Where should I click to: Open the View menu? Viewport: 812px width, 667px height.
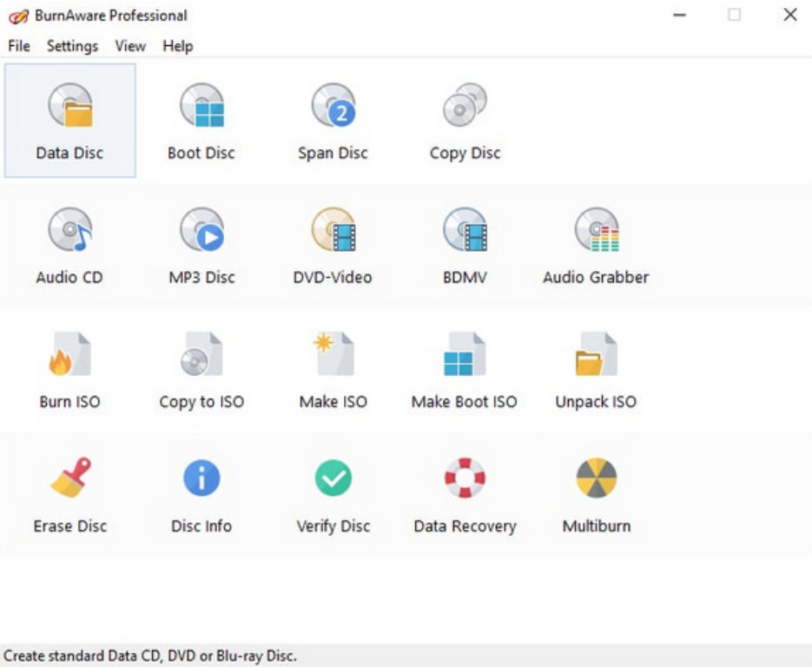coord(130,46)
